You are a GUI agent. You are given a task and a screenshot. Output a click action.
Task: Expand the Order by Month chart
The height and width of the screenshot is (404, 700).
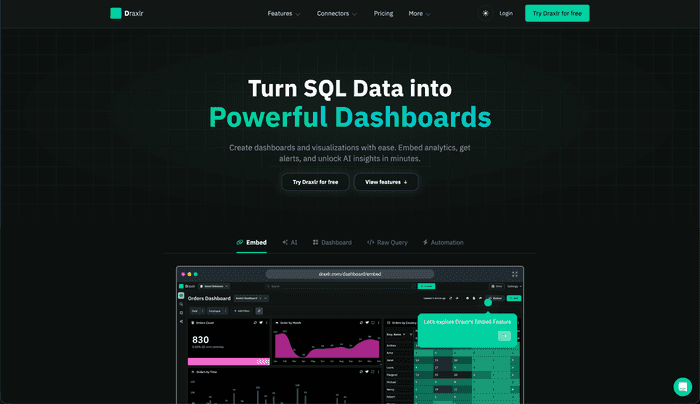click(373, 323)
